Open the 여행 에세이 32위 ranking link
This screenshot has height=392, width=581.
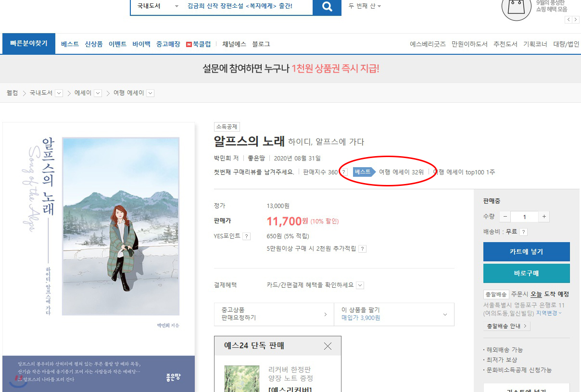coord(401,172)
